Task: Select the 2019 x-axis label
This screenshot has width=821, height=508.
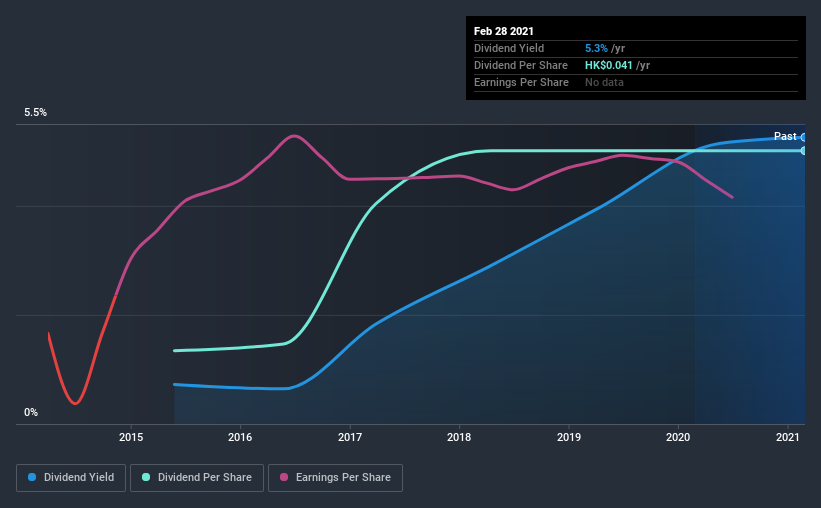Action: (x=569, y=437)
